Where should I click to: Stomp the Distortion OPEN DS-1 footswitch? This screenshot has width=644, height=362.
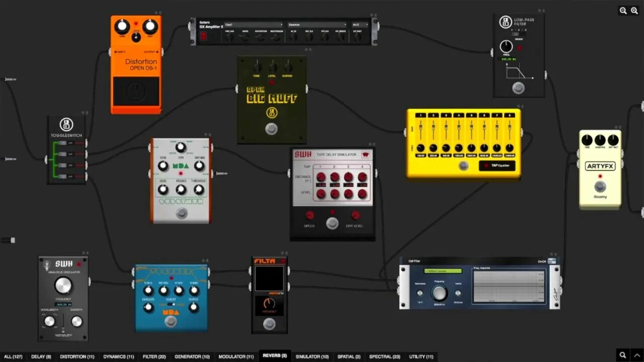point(136,92)
